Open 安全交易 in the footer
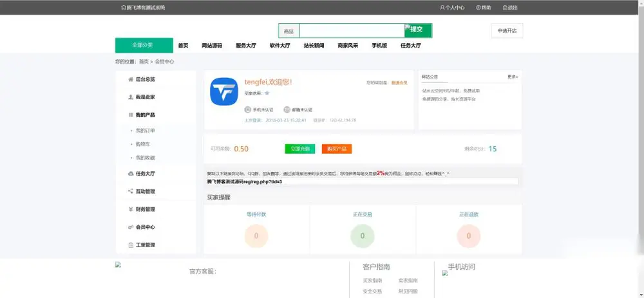This screenshot has width=644, height=298. pyautogui.click(x=372, y=292)
